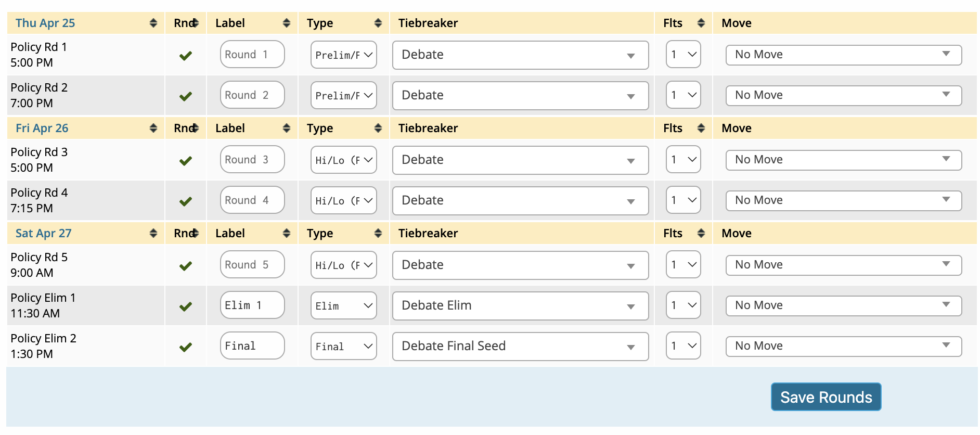Click the Type sort arrows in Fri header
The width and height of the screenshot is (980, 435).
click(x=378, y=128)
